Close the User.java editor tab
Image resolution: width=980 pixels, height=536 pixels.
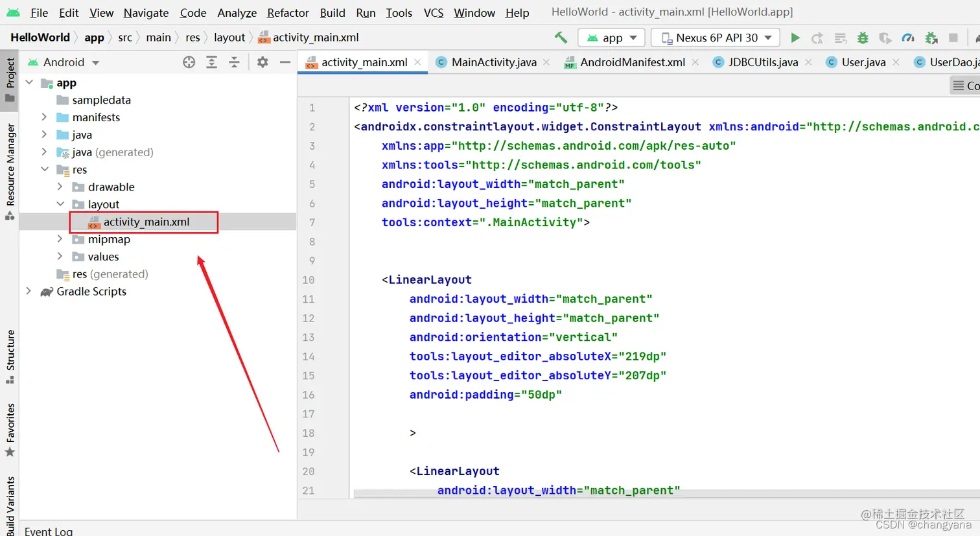pyautogui.click(x=896, y=62)
